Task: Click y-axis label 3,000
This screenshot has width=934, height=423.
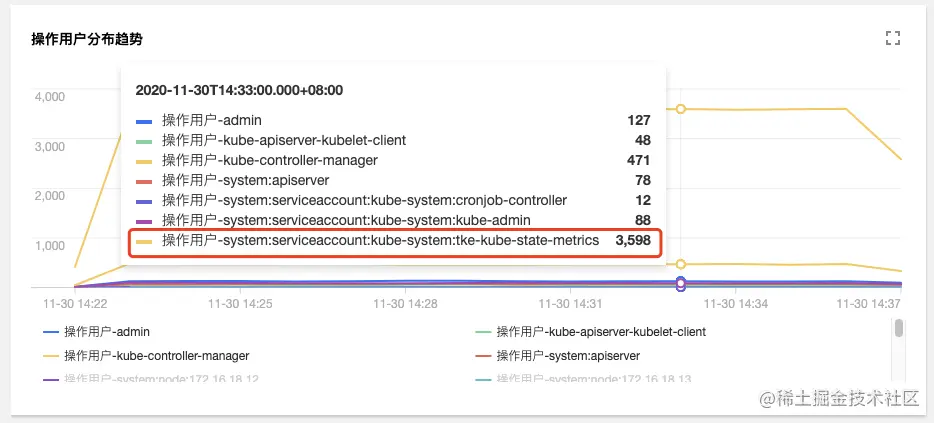Action: coord(50,146)
